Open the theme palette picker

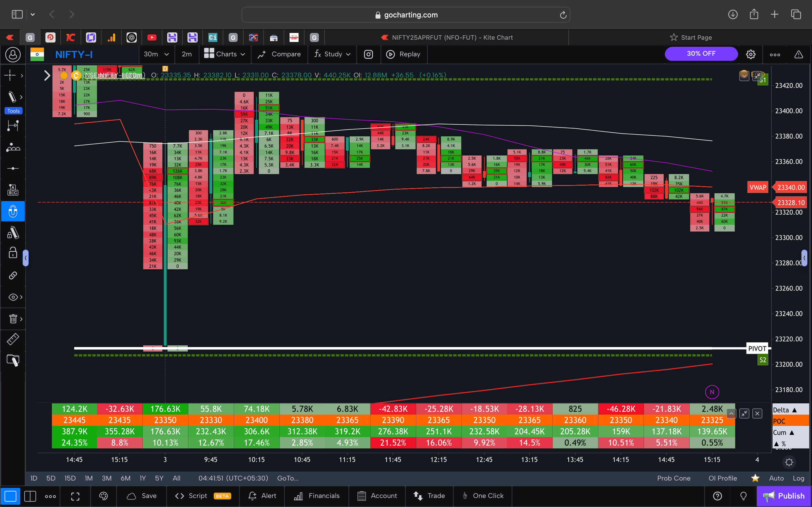[103, 496]
